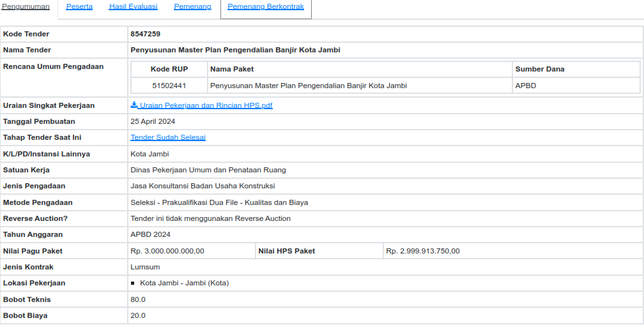Download Uraian Pekerjaan dan Rincian HPS.pdf
Screen dimensions: 644x325
[x=206, y=105]
